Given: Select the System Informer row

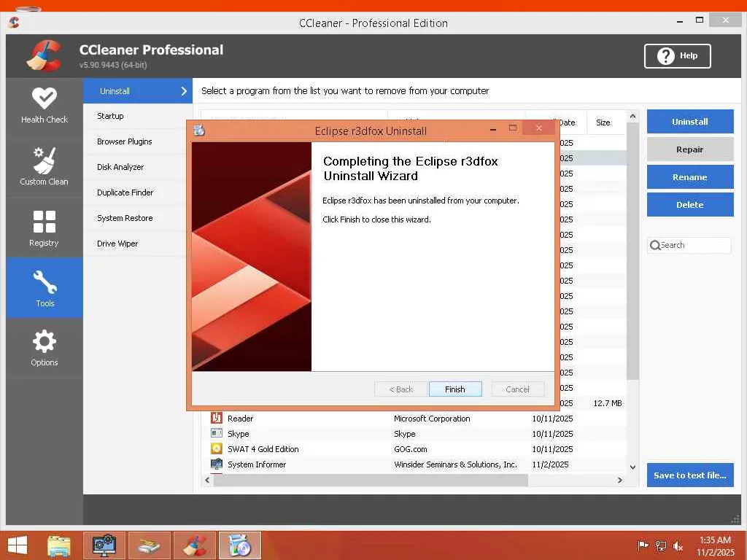Looking at the screenshot, I should (x=414, y=464).
